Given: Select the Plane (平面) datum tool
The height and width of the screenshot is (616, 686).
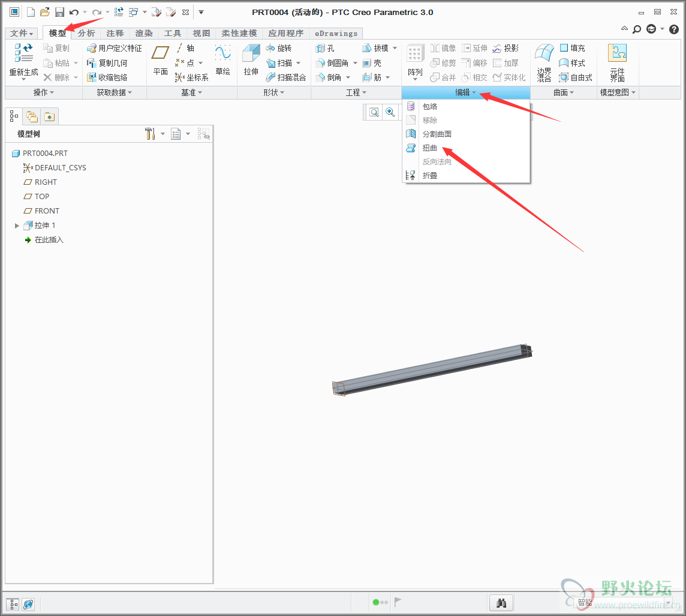Looking at the screenshot, I should point(160,60).
